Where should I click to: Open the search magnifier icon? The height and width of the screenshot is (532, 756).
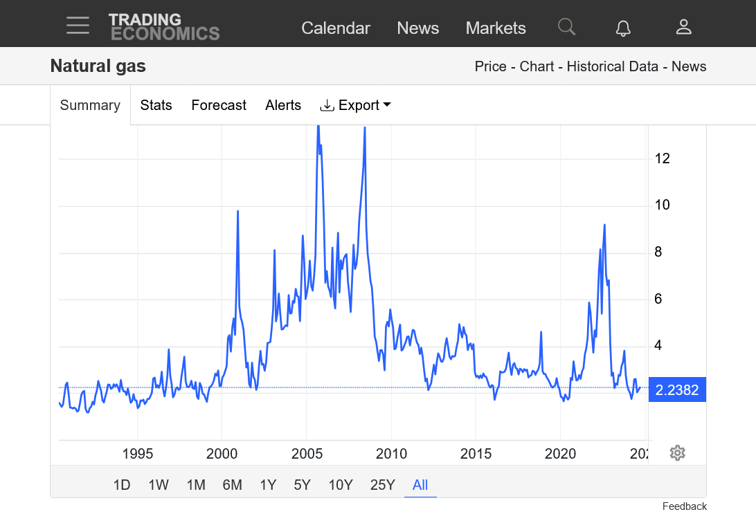[x=566, y=27]
